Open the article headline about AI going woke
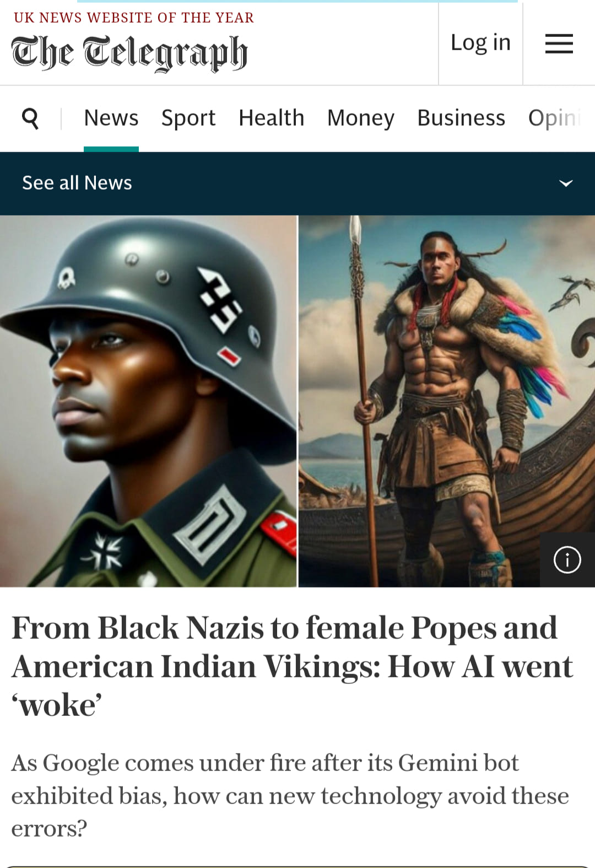 [292, 666]
